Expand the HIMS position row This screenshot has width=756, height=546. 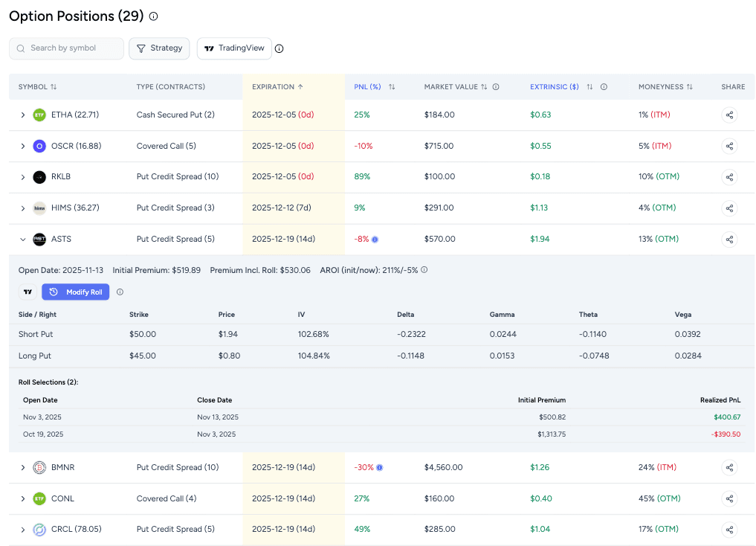click(22, 208)
